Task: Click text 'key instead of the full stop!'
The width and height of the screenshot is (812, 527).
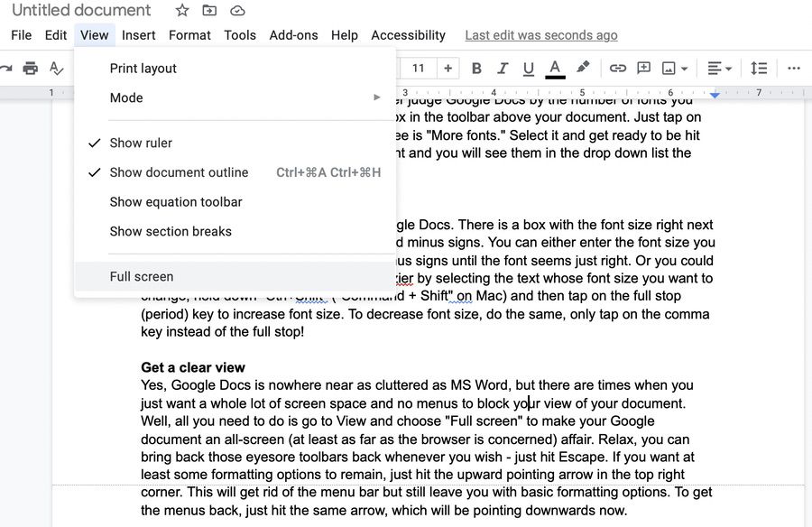Action: [222, 332]
